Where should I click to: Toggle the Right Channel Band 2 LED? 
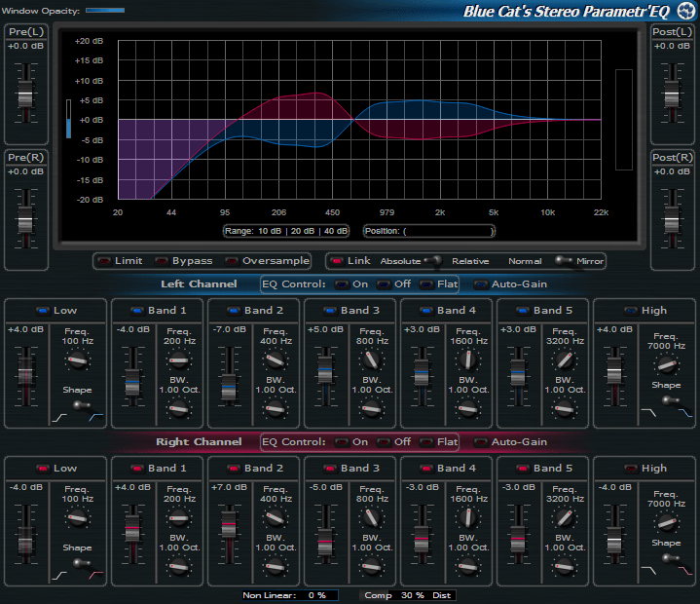coord(234,469)
